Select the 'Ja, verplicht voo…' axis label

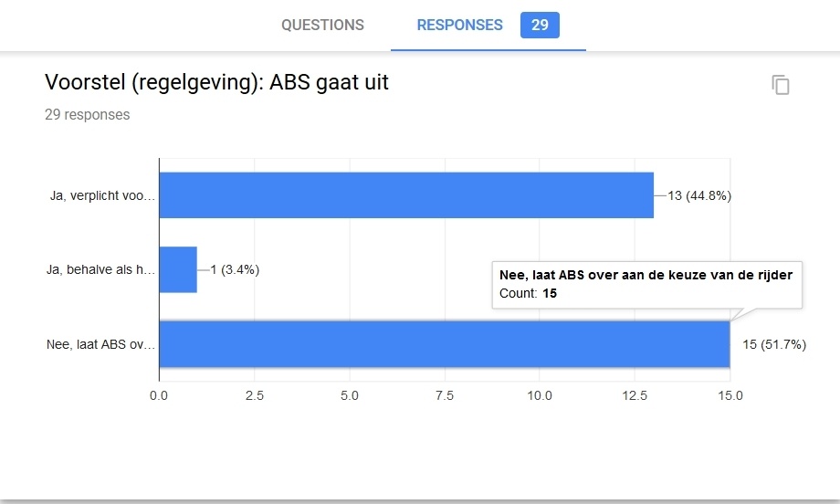coord(102,195)
